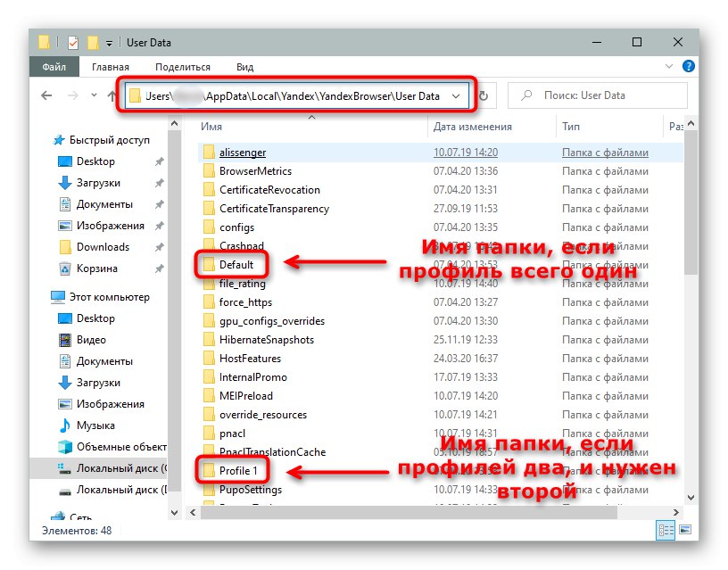Open the alissenger folder link
Image resolution: width=728 pixels, height=570 pixels.
point(244,152)
